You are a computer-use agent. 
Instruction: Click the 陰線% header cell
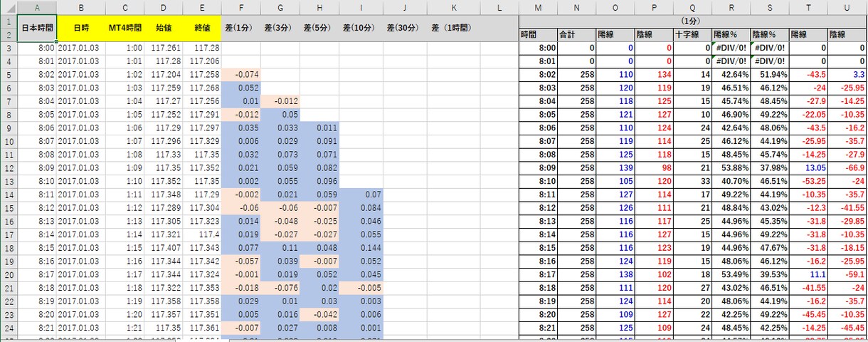[769, 34]
